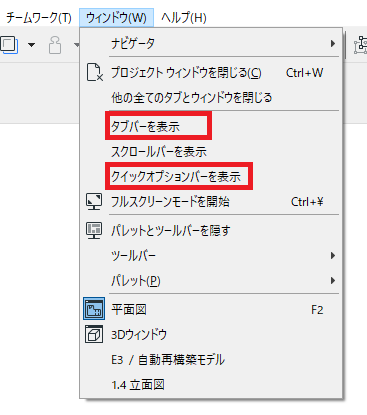Click the Ctrl+¥ shortcut label
Viewport: 367px width, 415px height.
click(307, 202)
